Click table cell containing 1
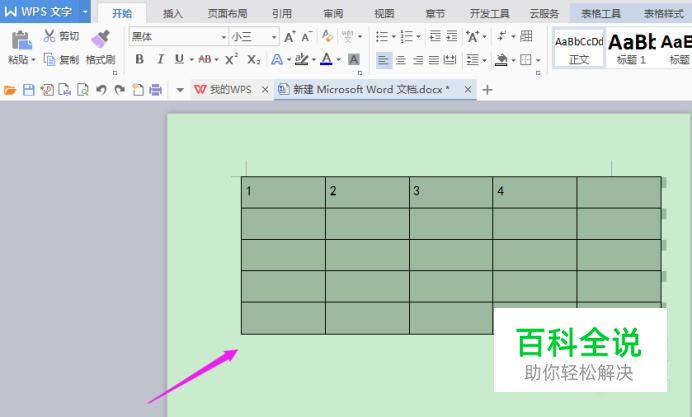 (x=283, y=192)
